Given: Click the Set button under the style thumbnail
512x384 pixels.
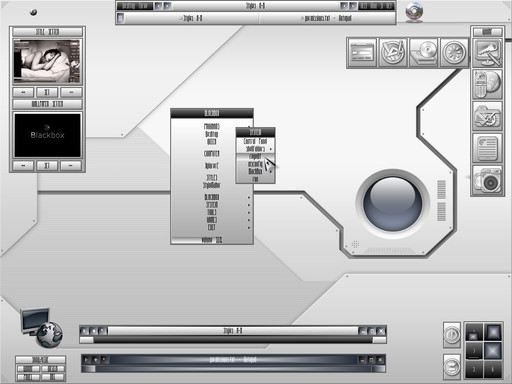Looking at the screenshot, I should tap(47, 92).
